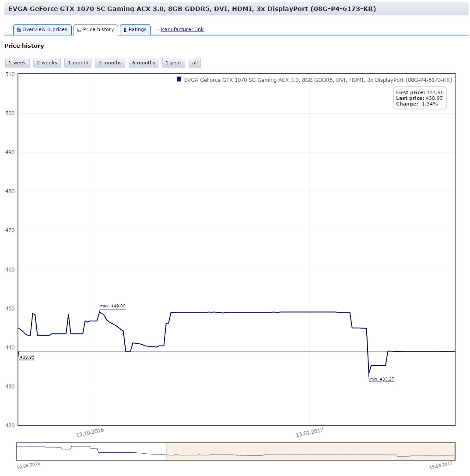Show 3 months price history
Screen dimensions: 470x476
(x=110, y=63)
